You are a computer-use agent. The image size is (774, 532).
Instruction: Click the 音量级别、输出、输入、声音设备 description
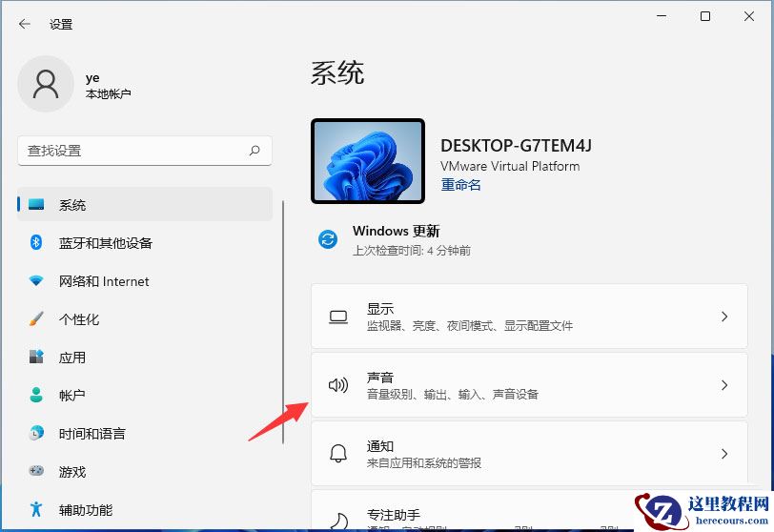click(452, 395)
